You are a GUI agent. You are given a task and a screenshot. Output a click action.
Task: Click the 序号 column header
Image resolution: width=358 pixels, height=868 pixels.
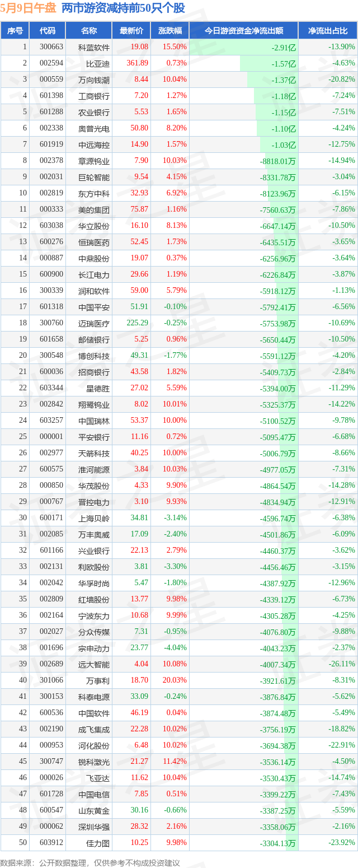15,31
